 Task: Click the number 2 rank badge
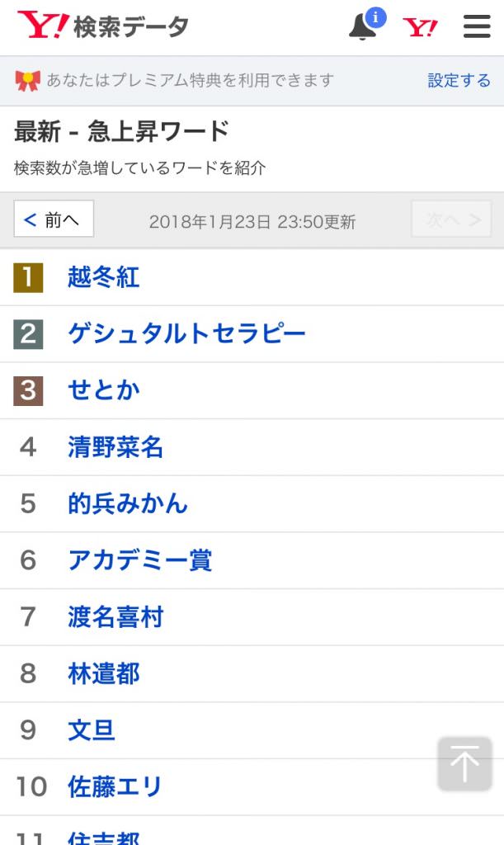tap(28, 333)
